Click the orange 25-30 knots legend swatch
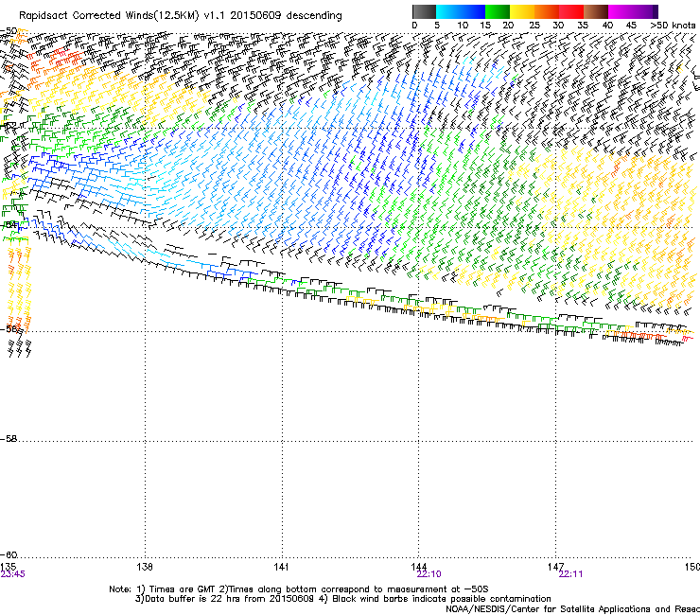The image size is (700, 615). pyautogui.click(x=547, y=11)
